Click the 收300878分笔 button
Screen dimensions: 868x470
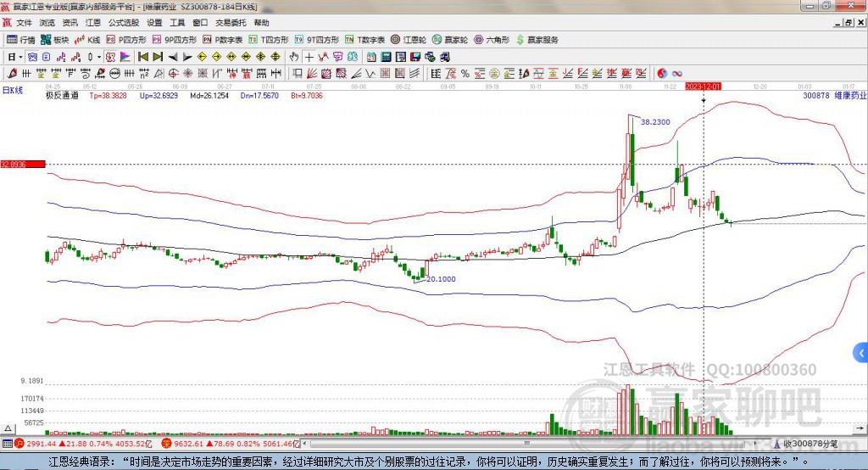click(x=806, y=444)
